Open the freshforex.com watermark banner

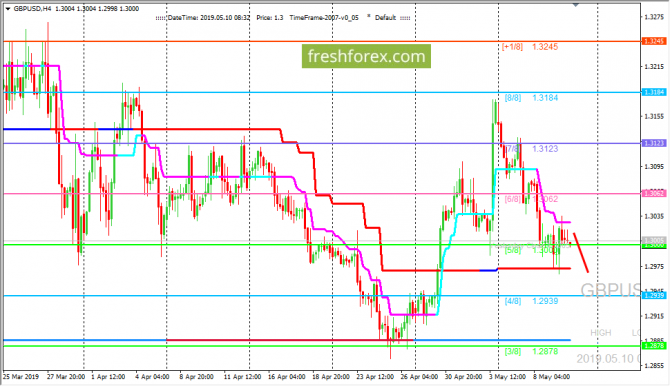click(366, 56)
